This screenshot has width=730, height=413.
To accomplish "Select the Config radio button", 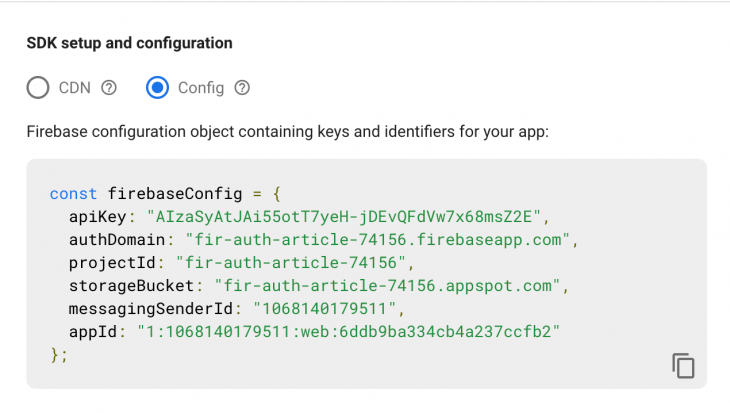I will coord(157,88).
